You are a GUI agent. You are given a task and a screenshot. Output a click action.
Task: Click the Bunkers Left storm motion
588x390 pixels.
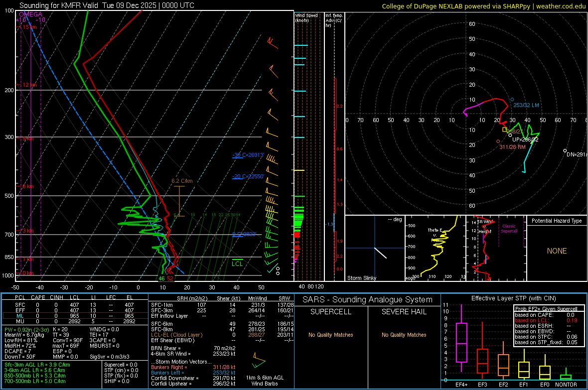coord(193,373)
